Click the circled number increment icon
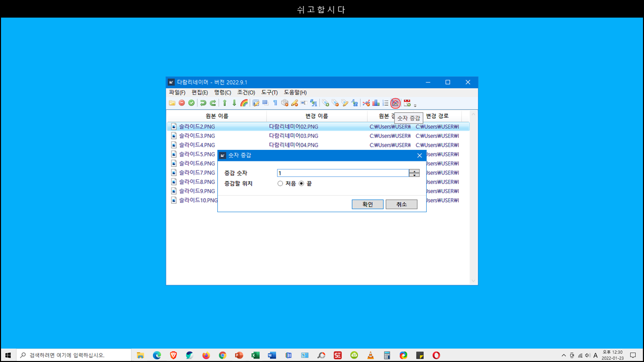 (395, 103)
